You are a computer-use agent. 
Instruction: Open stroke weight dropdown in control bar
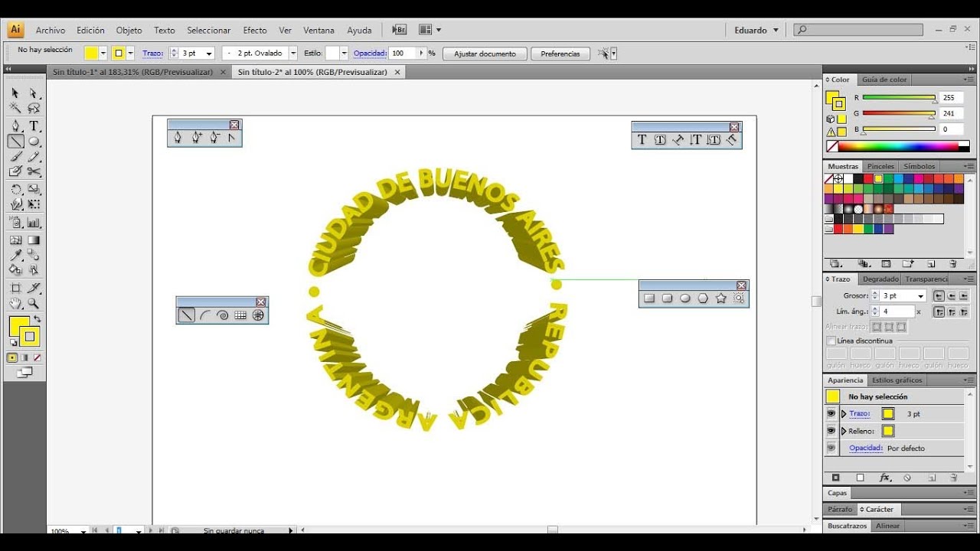209,54
